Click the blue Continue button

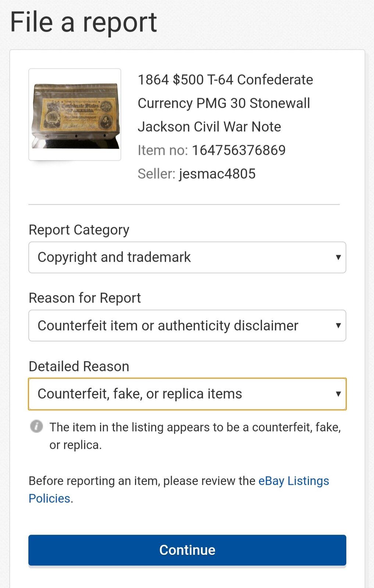[187, 550]
